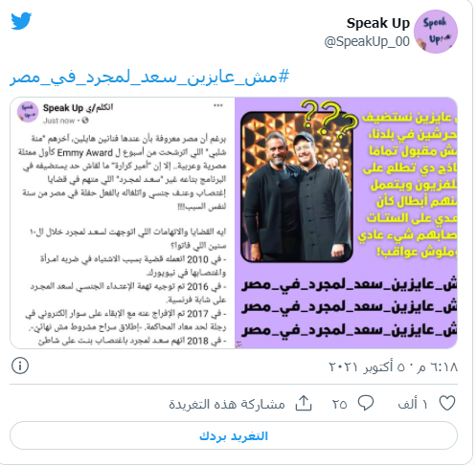
Task: Click the Twitter bird logo
Action: tap(21, 21)
